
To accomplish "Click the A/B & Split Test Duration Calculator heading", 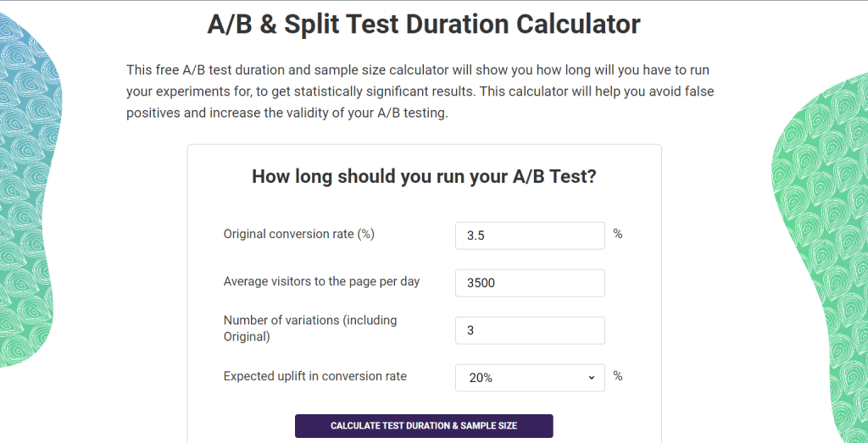I will click(x=424, y=24).
